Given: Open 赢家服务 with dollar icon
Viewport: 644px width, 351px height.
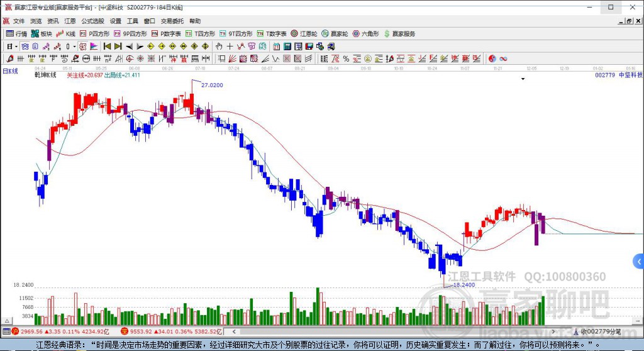Looking at the screenshot, I should pos(399,34).
